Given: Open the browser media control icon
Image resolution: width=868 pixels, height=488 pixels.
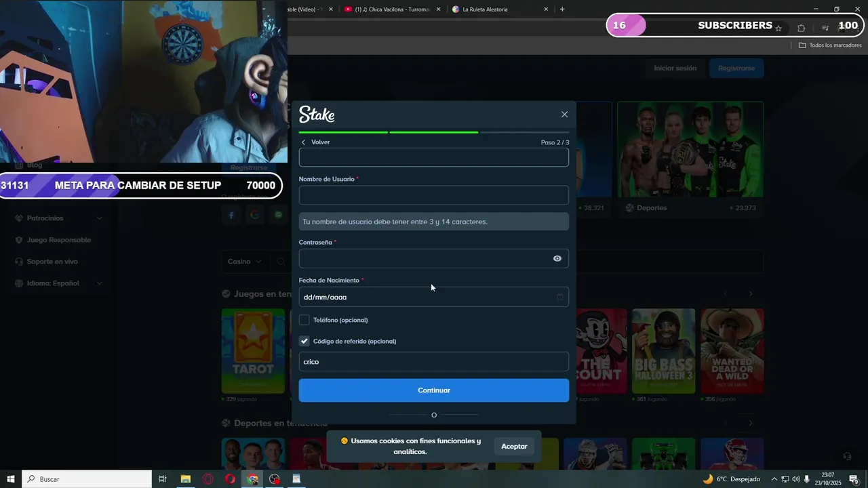Looking at the screenshot, I should pos(825,28).
